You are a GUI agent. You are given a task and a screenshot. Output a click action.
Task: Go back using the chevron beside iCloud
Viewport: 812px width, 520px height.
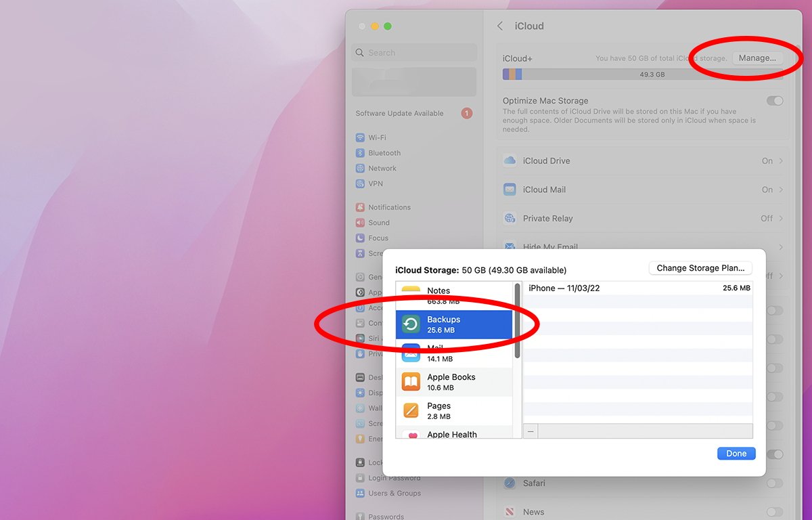(x=500, y=26)
